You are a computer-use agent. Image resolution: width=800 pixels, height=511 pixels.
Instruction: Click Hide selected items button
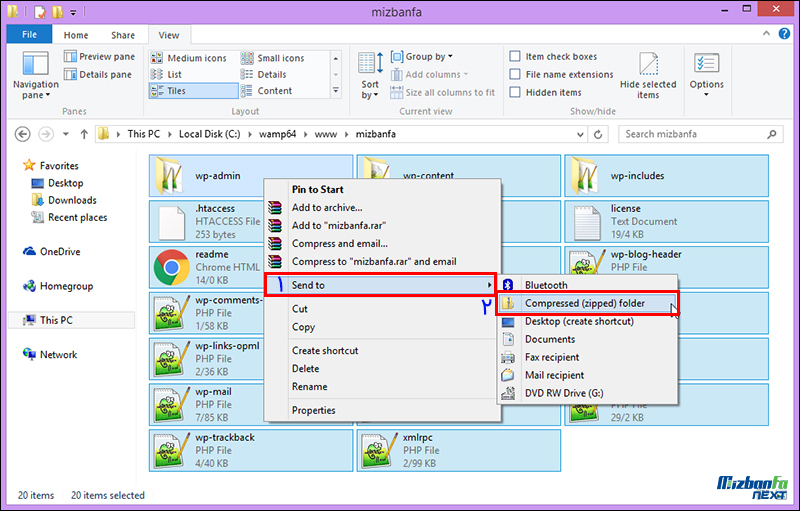(x=648, y=75)
